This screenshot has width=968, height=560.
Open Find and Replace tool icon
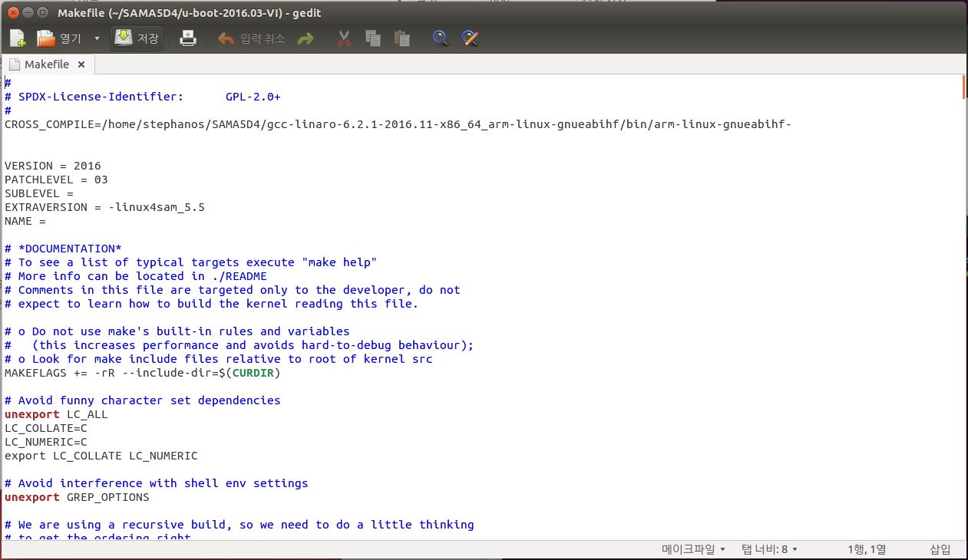(470, 38)
